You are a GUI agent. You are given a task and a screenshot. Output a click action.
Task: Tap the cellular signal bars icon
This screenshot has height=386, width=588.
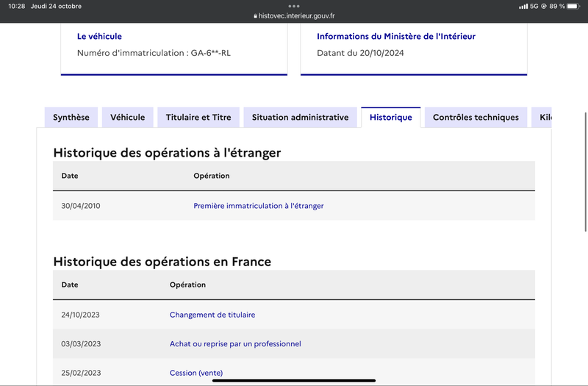(x=523, y=7)
